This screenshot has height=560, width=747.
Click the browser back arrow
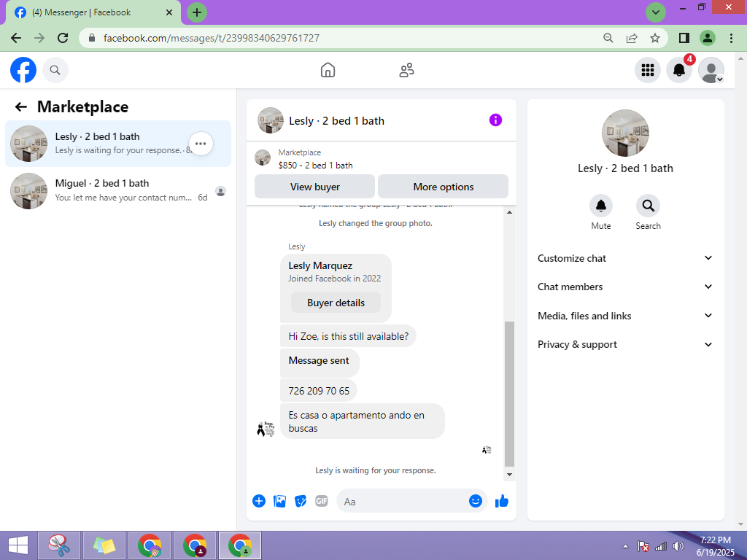[x=16, y=38]
